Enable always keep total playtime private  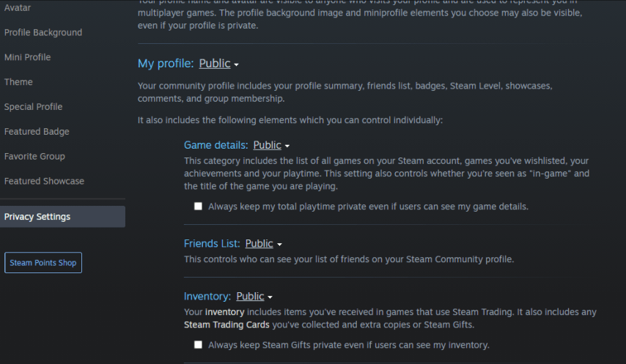point(198,207)
